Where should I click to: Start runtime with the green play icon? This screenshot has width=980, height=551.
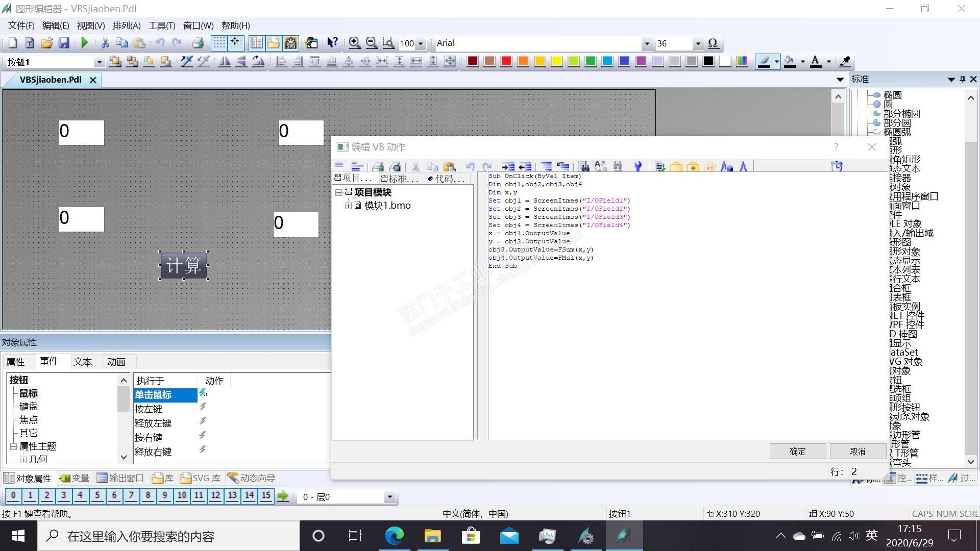(x=85, y=43)
